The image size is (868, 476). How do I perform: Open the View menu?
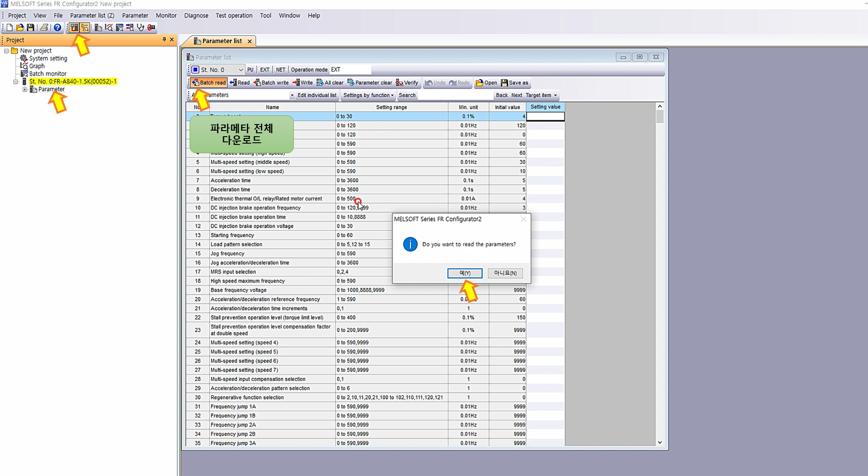pos(40,16)
